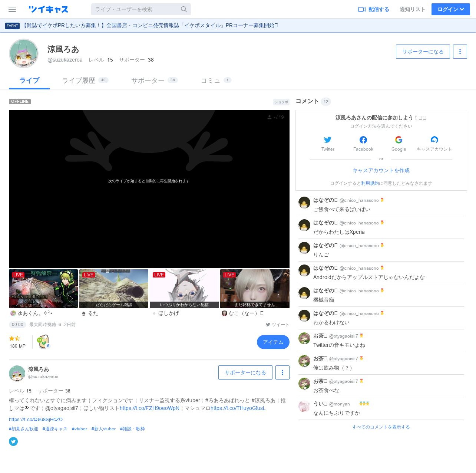
Task: Click the TwitCasting logo
Action: pyautogui.click(x=49, y=9)
